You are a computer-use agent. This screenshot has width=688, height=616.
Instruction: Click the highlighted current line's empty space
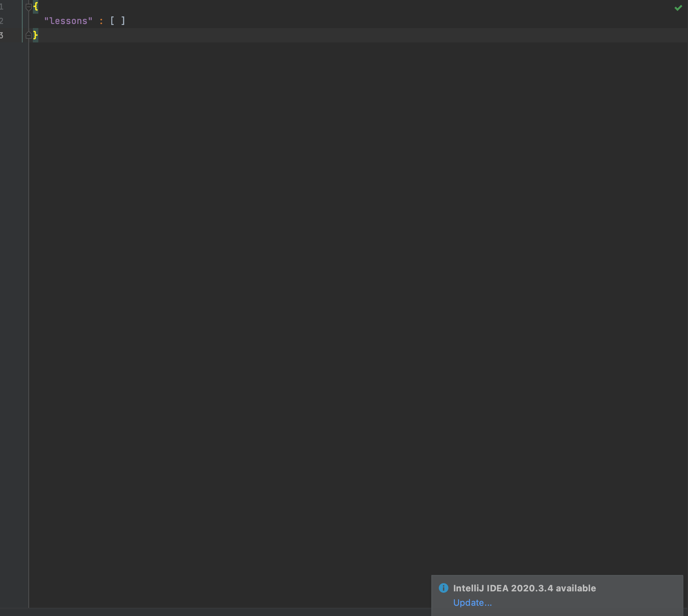pos(342,35)
